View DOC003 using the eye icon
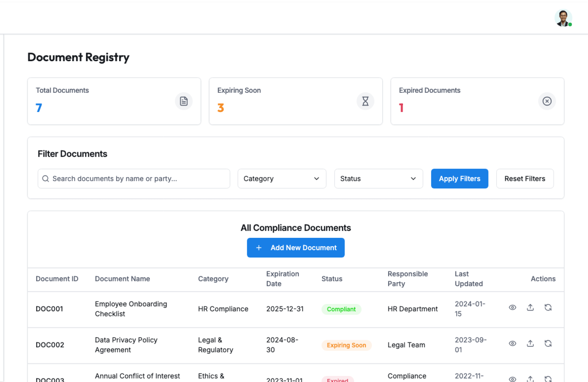588x382 pixels. (512, 379)
